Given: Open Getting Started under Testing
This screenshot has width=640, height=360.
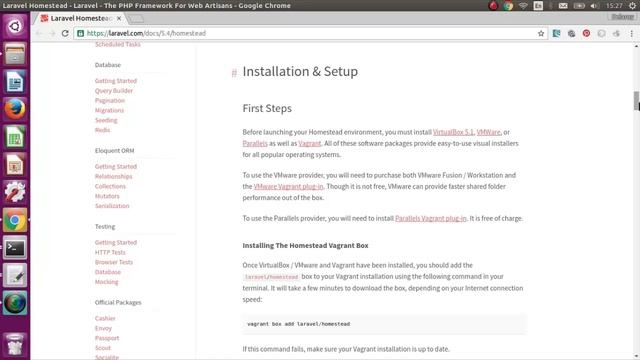Looking at the screenshot, I should 116,242.
